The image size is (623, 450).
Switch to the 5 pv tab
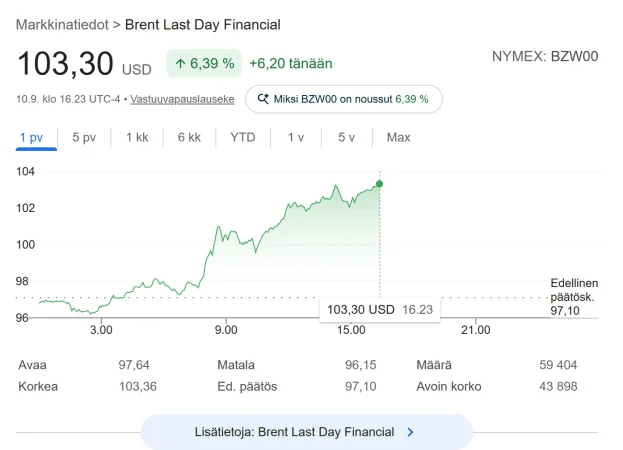84,137
